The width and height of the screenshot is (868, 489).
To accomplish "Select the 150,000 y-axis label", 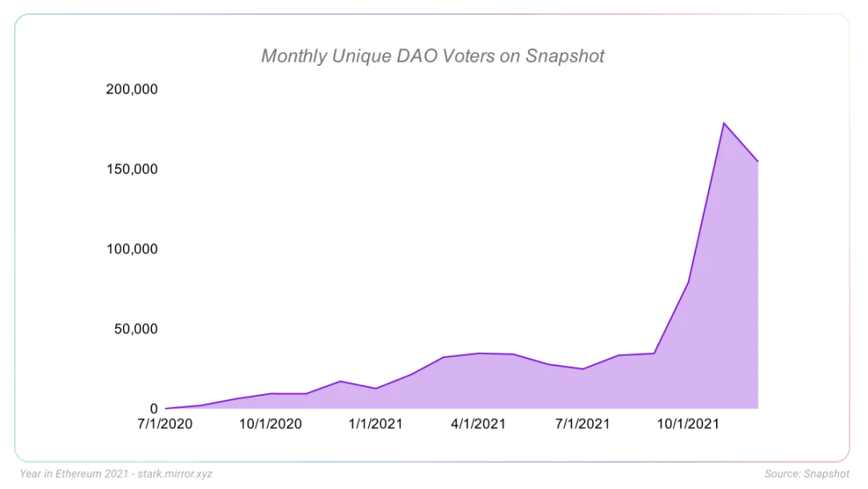I will [x=132, y=169].
